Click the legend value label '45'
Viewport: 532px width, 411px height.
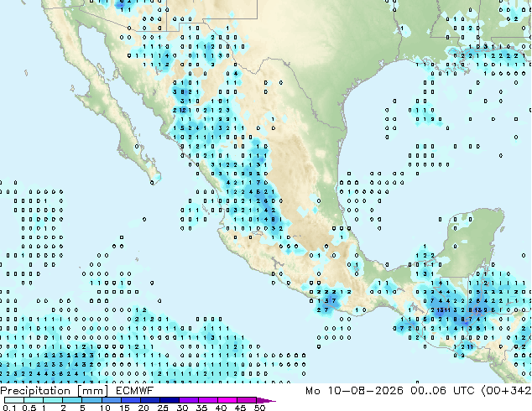tap(241, 408)
